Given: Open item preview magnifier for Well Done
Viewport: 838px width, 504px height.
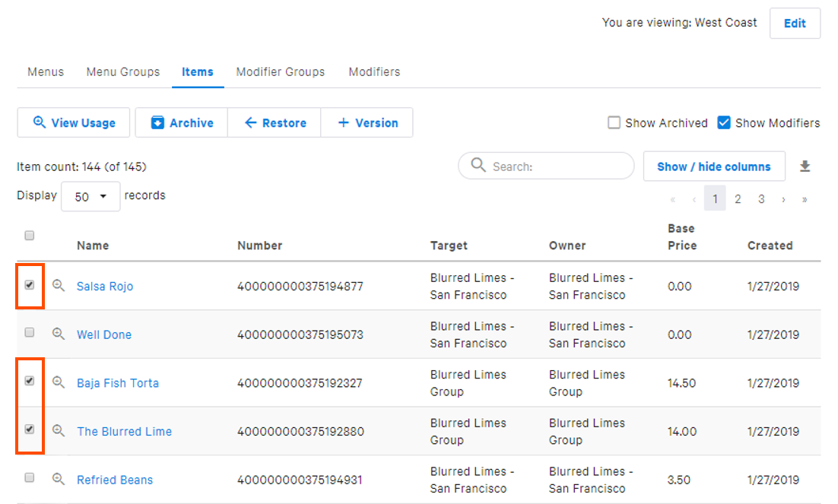Looking at the screenshot, I should (x=59, y=334).
